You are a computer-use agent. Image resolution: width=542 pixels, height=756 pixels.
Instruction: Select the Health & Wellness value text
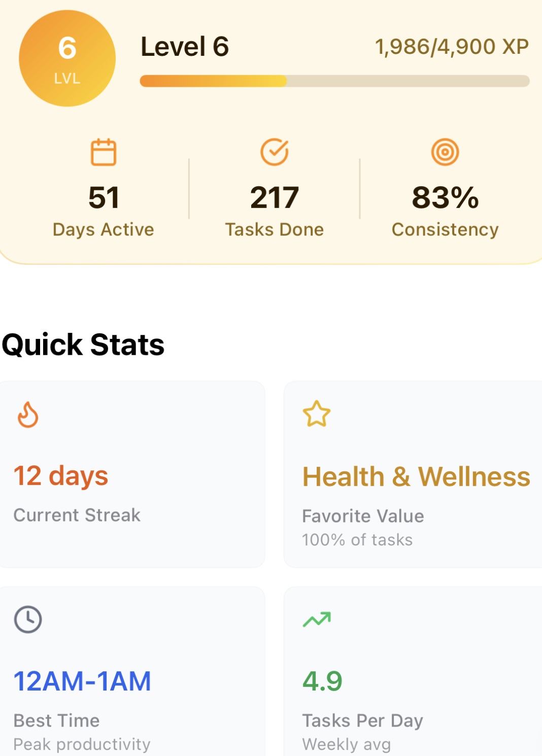(x=416, y=477)
